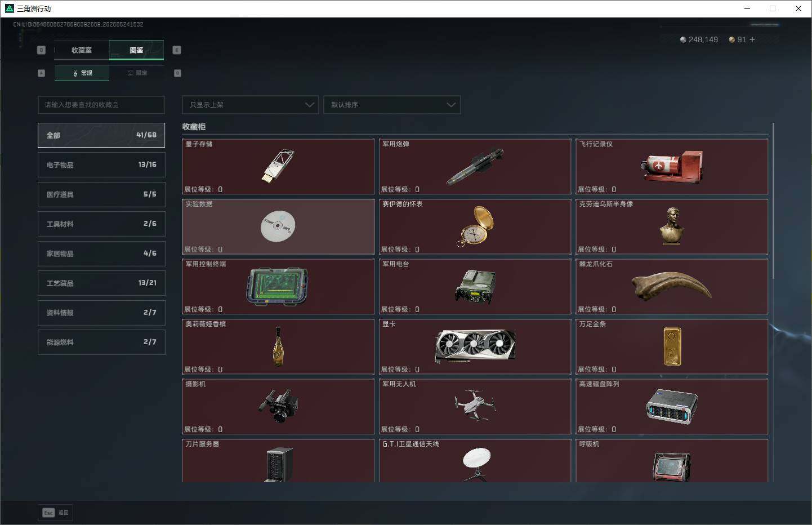Screen dimensions: 812x525
Task: Open the 只显示上架 filter dropdown
Action: pos(250,105)
